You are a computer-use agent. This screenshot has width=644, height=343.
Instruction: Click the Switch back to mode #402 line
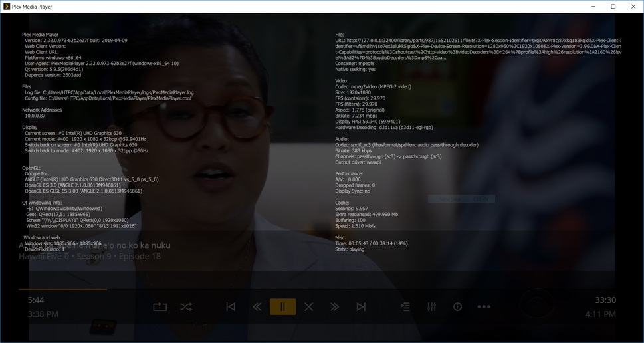tap(86, 151)
